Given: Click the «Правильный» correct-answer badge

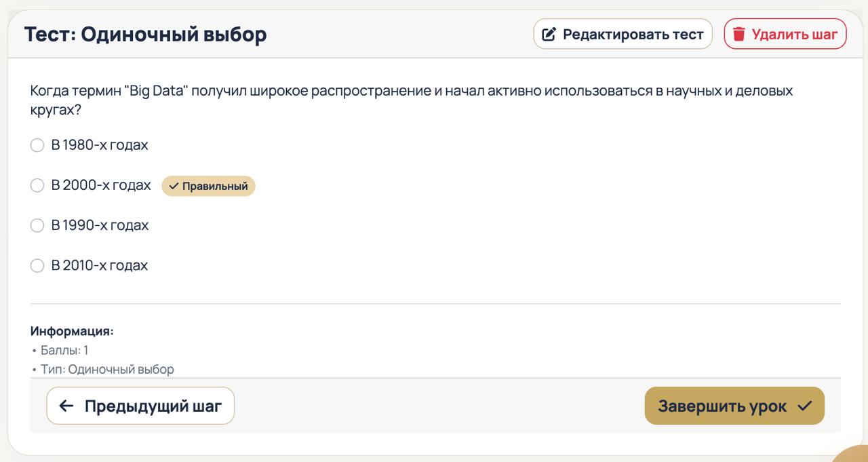Looking at the screenshot, I should click(x=208, y=186).
